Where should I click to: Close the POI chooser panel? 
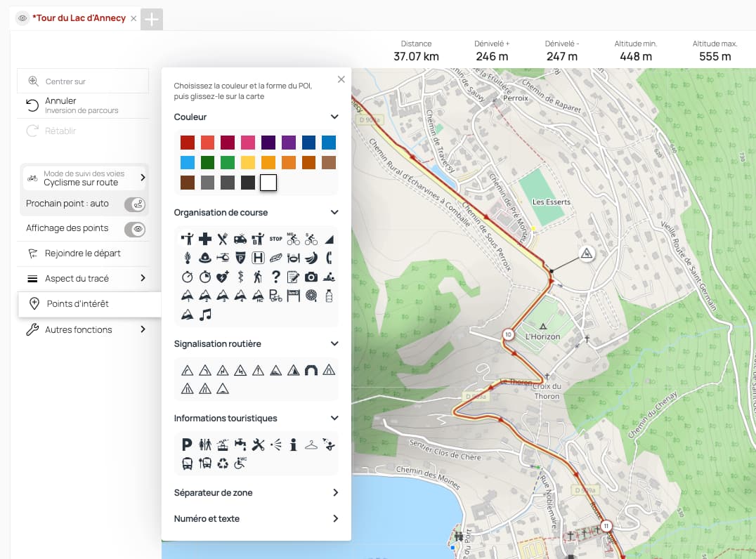341,79
